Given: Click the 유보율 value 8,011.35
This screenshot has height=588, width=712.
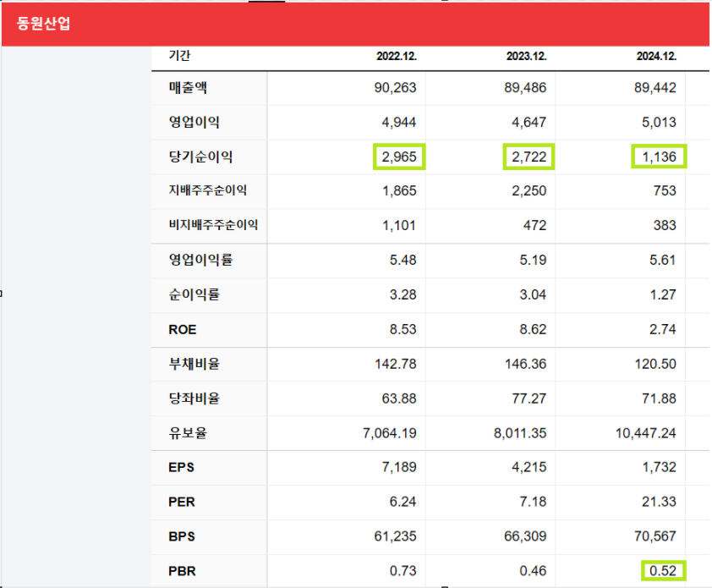Looking at the screenshot, I should (x=520, y=432).
